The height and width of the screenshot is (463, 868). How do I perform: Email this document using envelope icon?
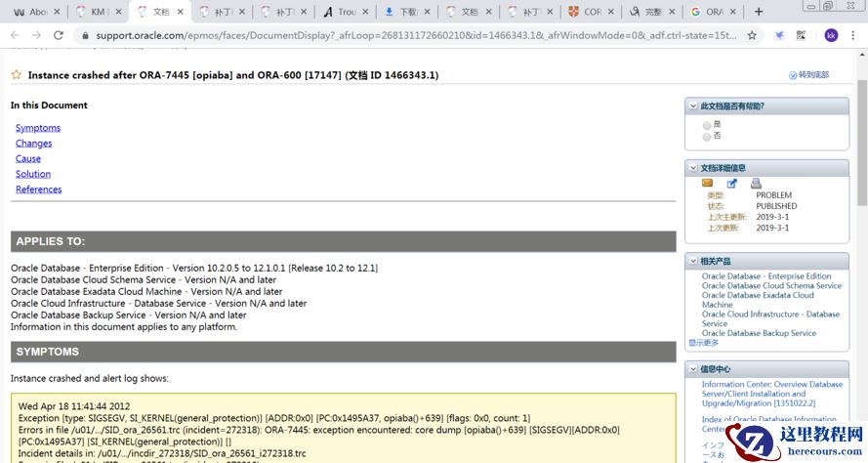coord(707,184)
